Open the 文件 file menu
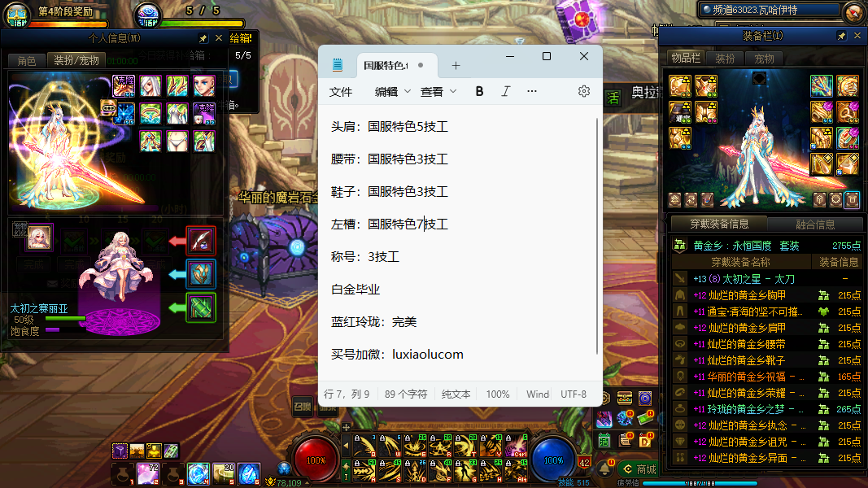 [x=341, y=92]
